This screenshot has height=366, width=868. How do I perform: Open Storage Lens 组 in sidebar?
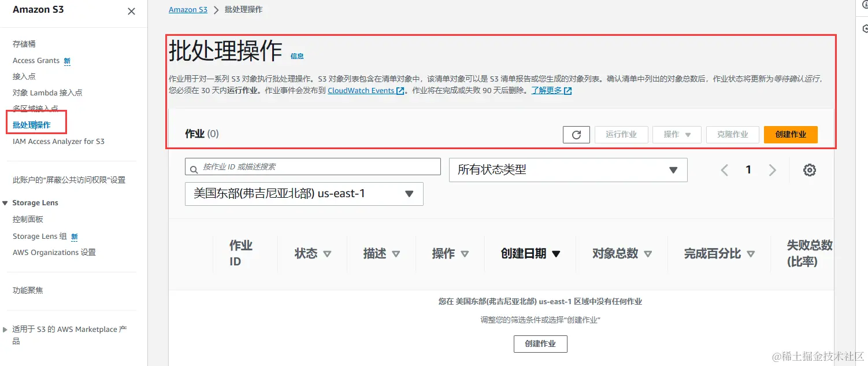click(40, 236)
